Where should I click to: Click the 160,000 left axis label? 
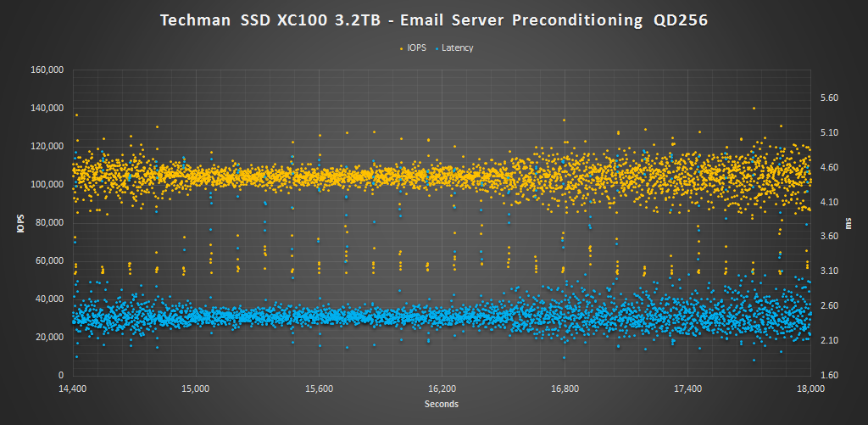coord(49,70)
